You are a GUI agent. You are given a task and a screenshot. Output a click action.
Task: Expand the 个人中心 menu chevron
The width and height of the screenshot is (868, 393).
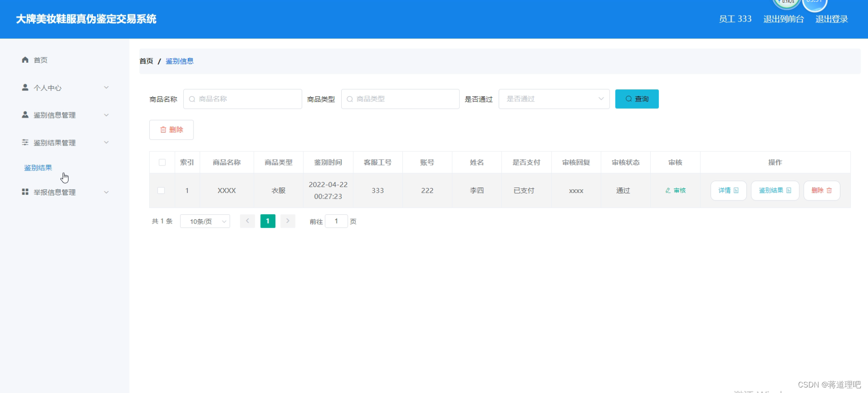[x=106, y=88]
